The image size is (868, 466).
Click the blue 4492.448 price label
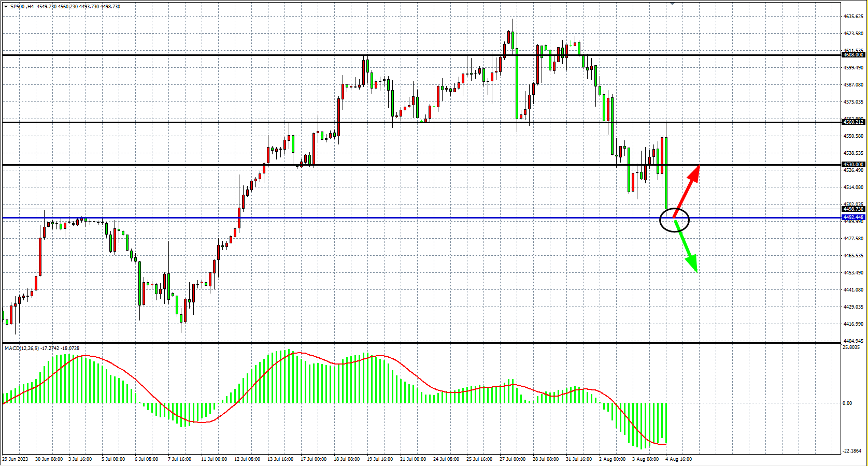[x=853, y=217]
